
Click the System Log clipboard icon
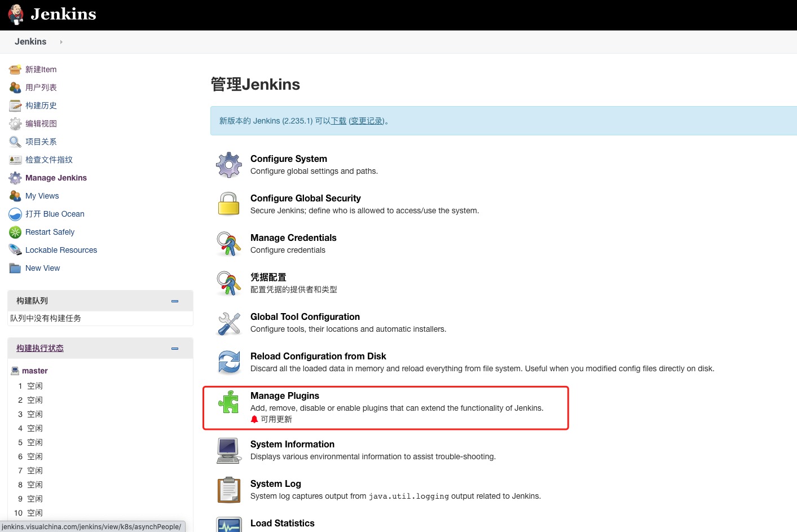pyautogui.click(x=229, y=490)
